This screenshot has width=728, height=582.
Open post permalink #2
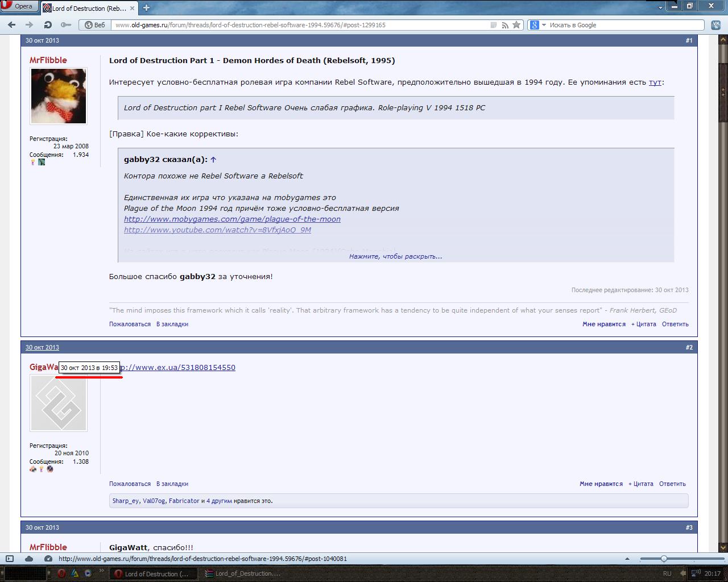689,347
